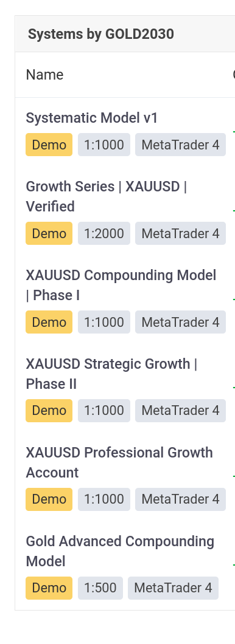Click Demo badge under XAUUSD Strategic Growth

49,411
